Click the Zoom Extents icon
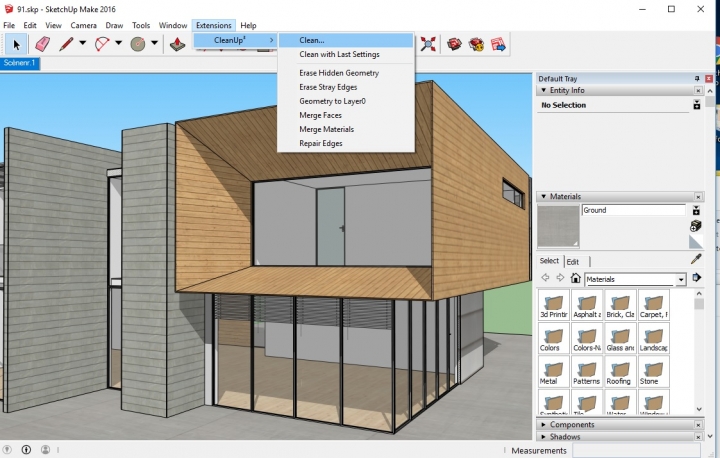The height and width of the screenshot is (458, 720). (x=428, y=44)
